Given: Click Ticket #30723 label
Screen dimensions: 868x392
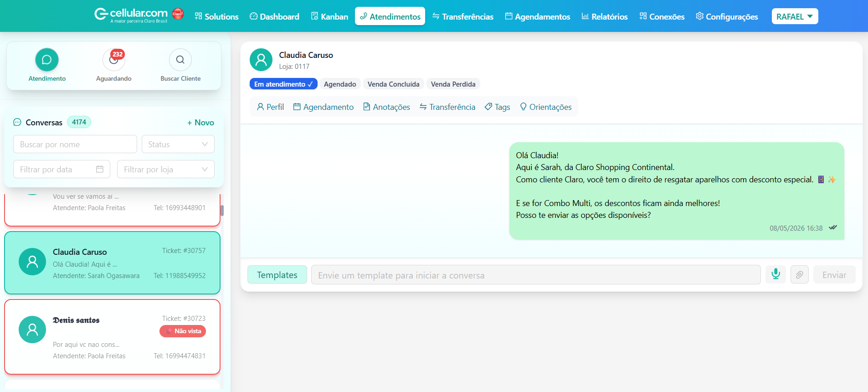Looking at the screenshot, I should click(184, 319).
